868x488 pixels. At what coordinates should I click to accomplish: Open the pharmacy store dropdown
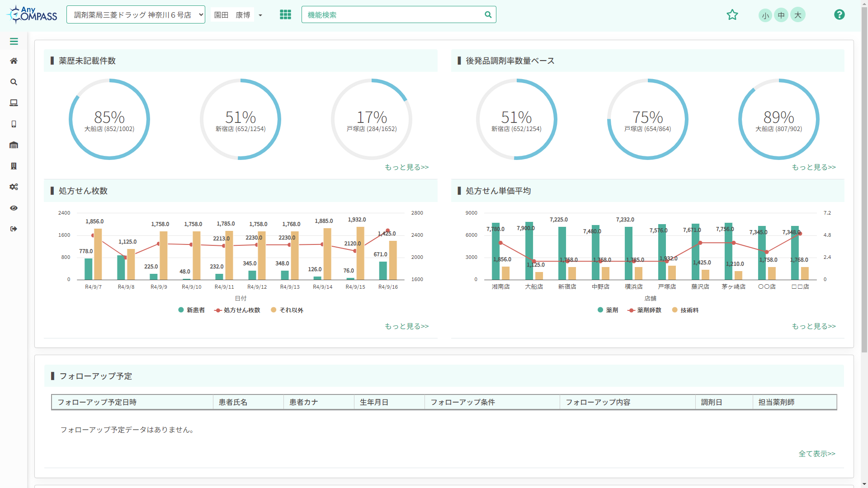coord(136,15)
